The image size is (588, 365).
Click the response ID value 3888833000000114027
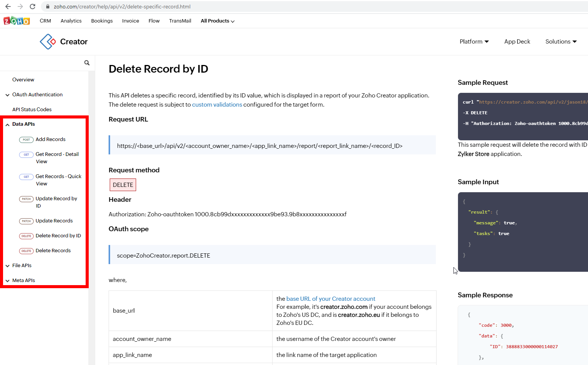(532, 347)
